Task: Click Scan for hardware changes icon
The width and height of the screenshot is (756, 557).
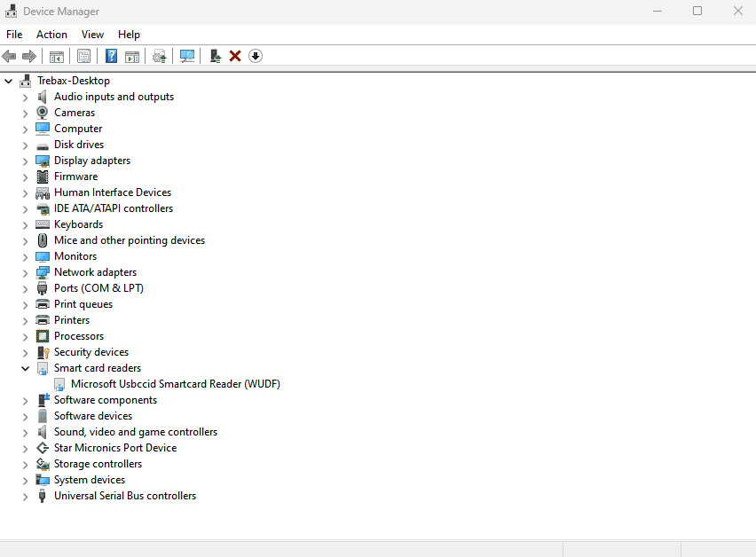Action: coord(187,56)
